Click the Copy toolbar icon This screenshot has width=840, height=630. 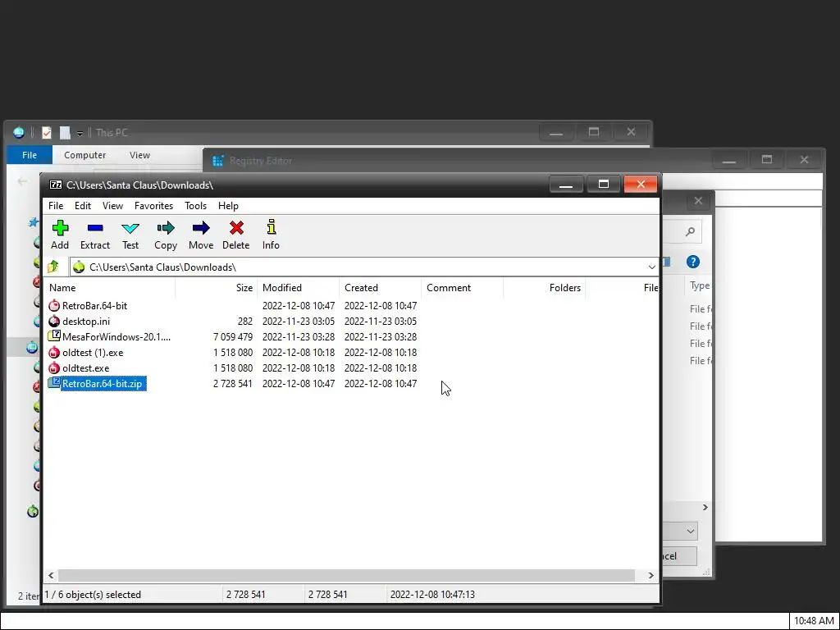click(x=166, y=228)
